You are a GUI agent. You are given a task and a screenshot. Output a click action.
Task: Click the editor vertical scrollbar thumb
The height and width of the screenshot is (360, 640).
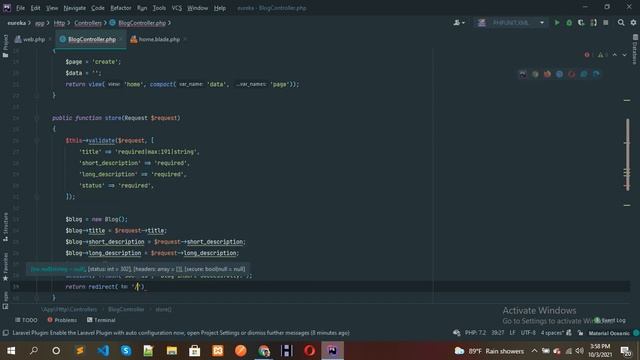(x=627, y=154)
